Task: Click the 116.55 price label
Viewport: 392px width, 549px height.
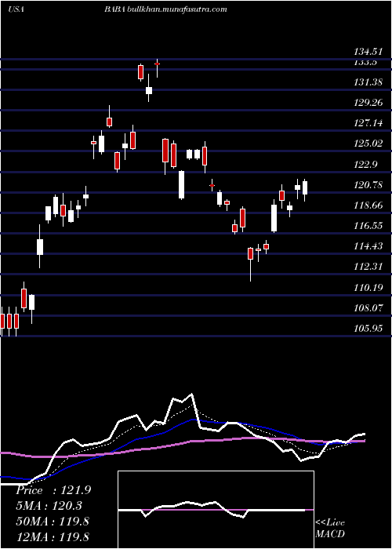Action: [368, 226]
